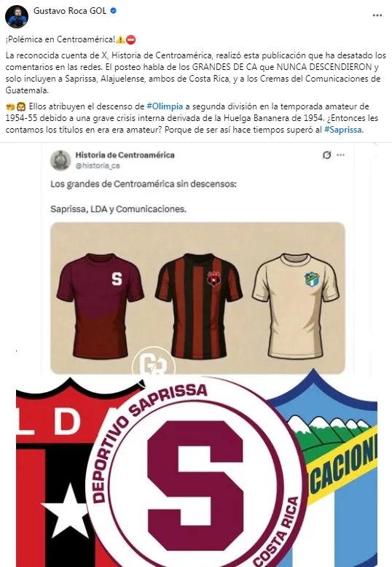Click the Grok slash icon in tweet
392x567 pixels.
[x=327, y=155]
